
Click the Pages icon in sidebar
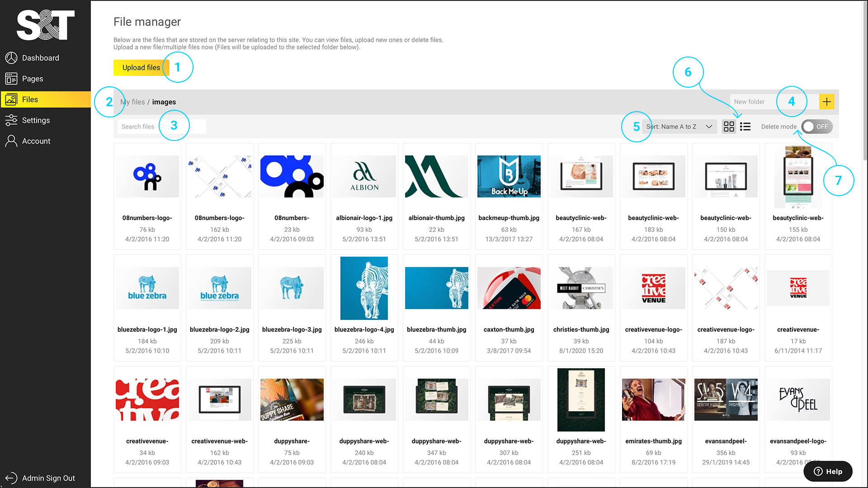coord(11,79)
